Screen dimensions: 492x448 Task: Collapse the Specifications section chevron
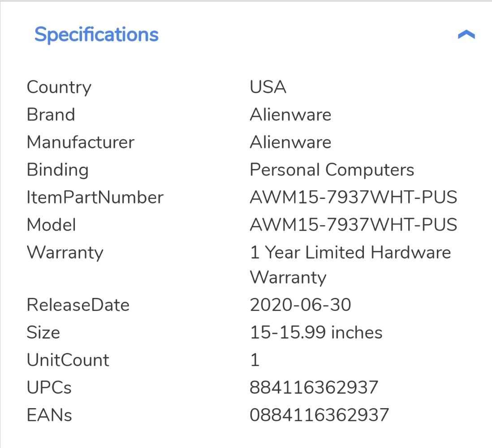[x=466, y=35]
